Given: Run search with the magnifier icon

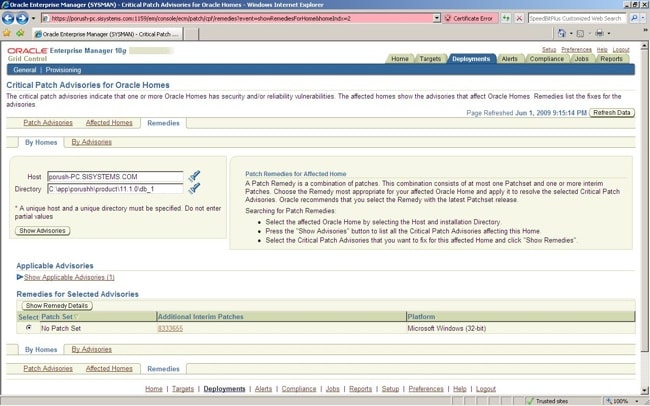Looking at the screenshot, I should click(634, 18).
